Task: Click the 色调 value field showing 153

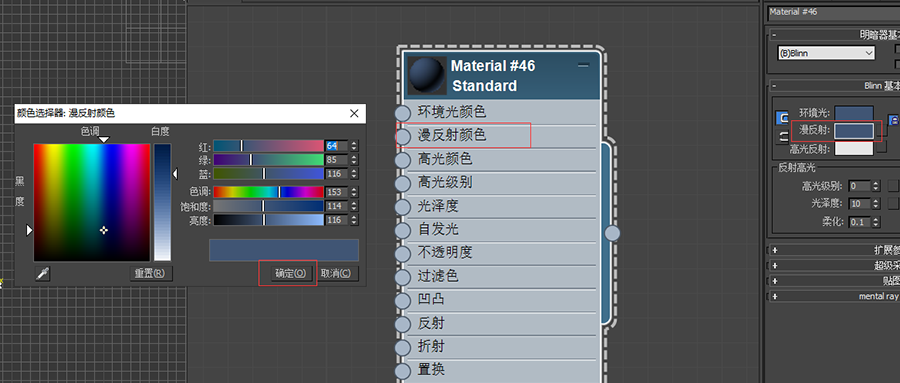Action: coord(337,192)
